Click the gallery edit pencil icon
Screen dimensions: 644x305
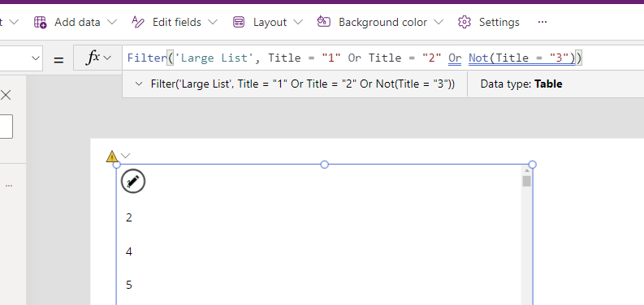coord(133,181)
